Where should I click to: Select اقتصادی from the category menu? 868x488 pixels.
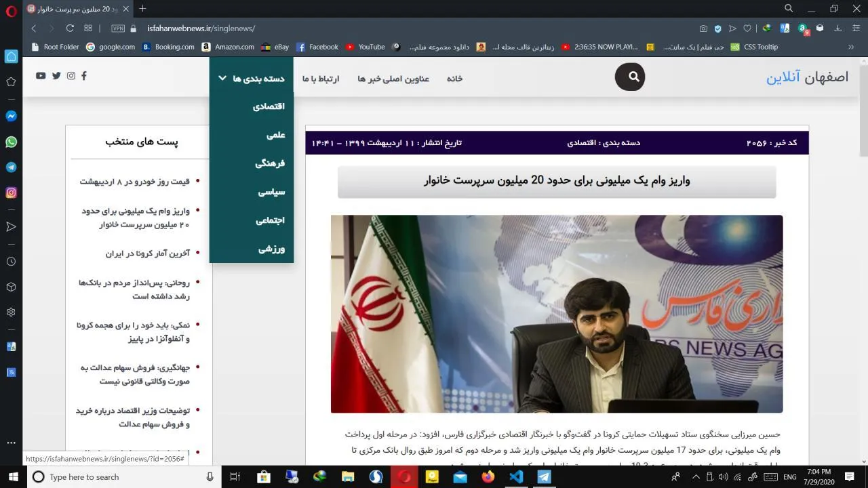269,106
